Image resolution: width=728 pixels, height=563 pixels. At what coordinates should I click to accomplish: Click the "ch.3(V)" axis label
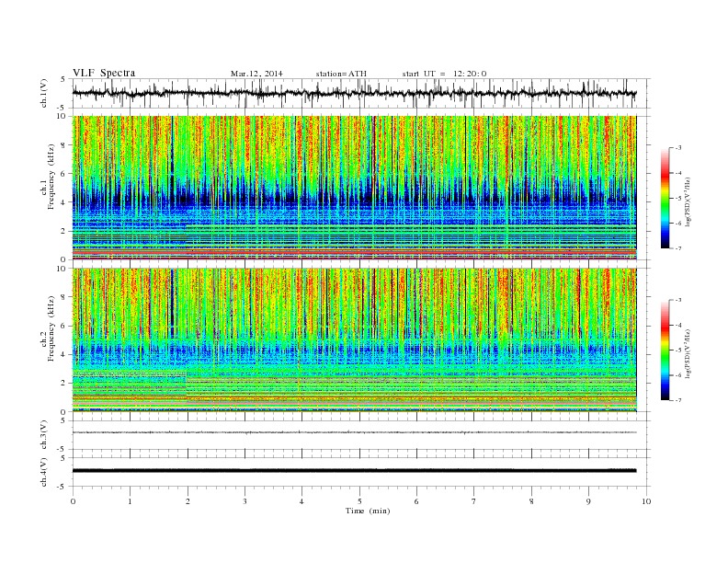[43, 434]
